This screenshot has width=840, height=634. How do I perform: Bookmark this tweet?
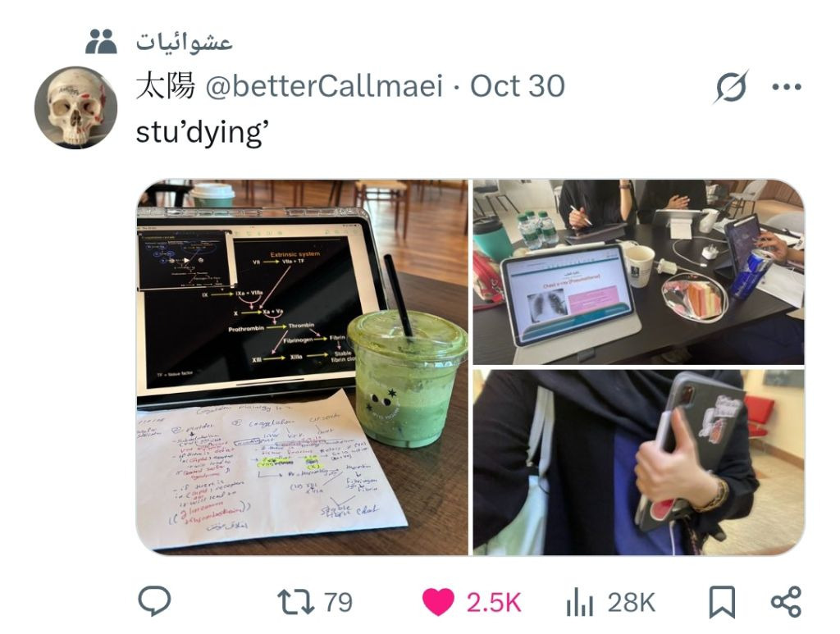point(722,602)
